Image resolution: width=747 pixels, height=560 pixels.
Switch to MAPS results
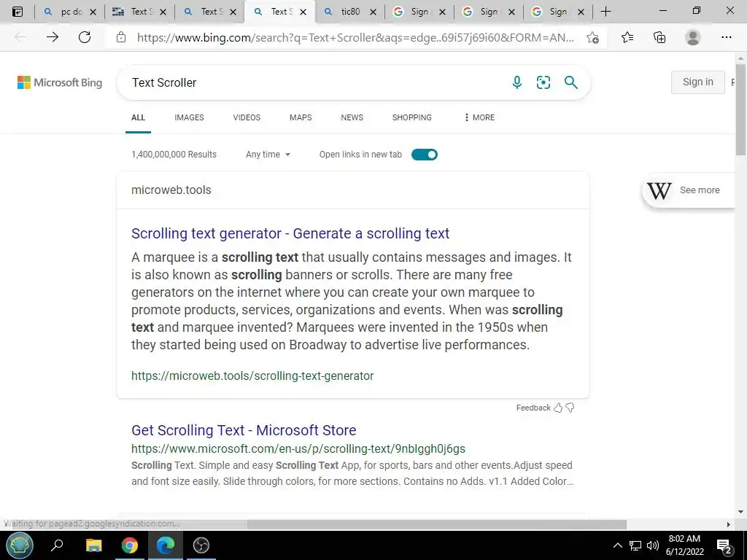(301, 117)
